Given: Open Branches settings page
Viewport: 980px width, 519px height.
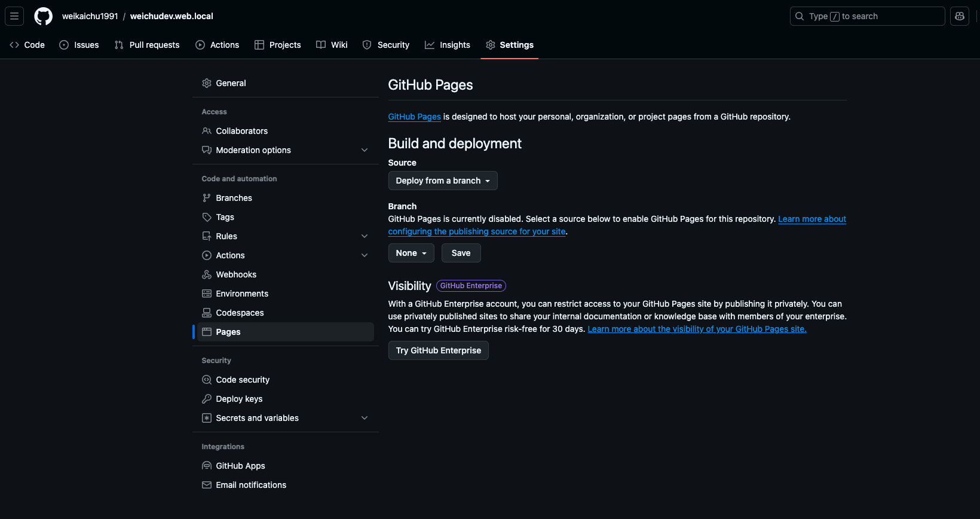Looking at the screenshot, I should pyautogui.click(x=286, y=198).
